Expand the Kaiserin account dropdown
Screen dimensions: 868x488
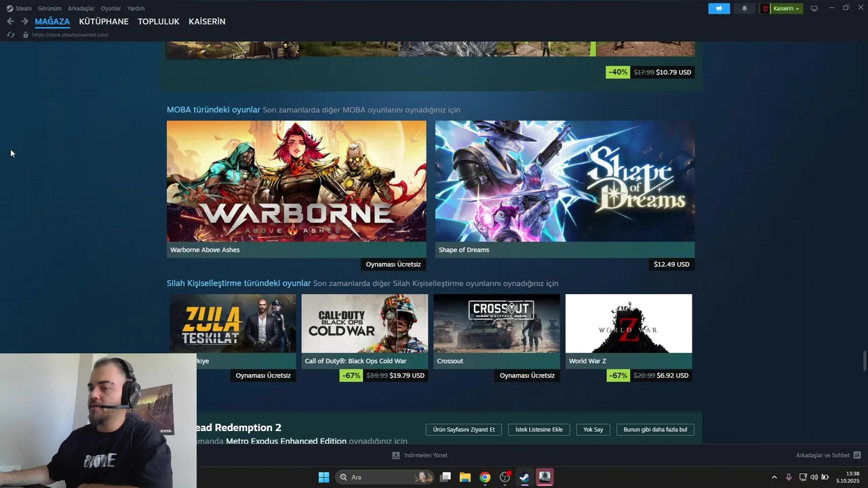pos(786,8)
